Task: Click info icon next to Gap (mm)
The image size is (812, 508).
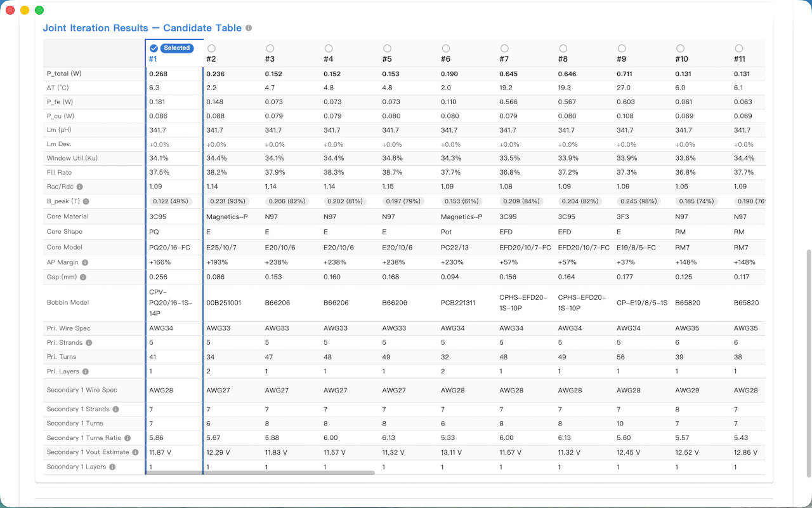Action: coord(82,277)
